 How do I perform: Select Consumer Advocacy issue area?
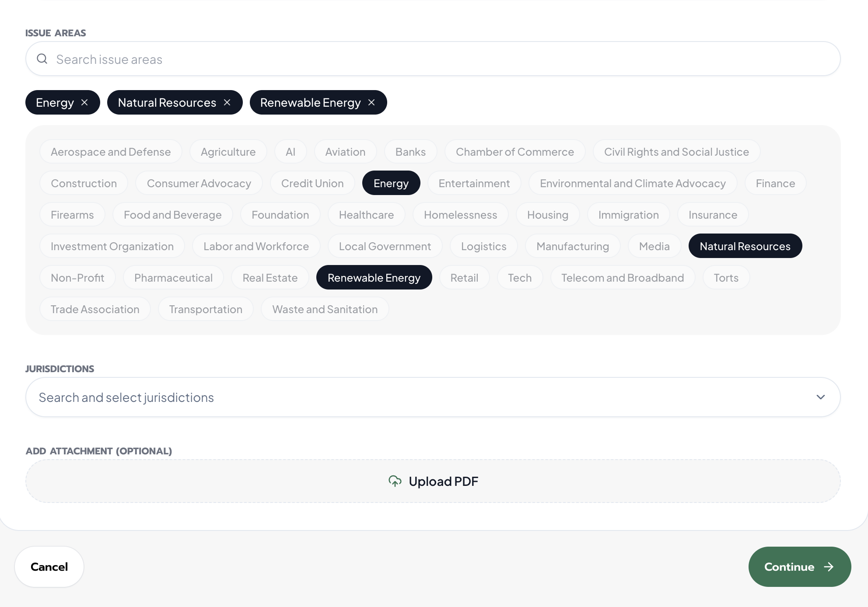[199, 183]
